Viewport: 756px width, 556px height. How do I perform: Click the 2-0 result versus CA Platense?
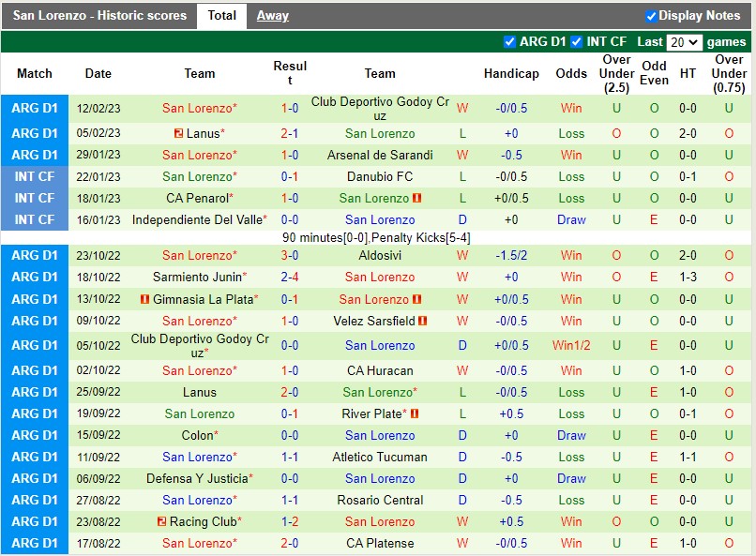pos(290,544)
